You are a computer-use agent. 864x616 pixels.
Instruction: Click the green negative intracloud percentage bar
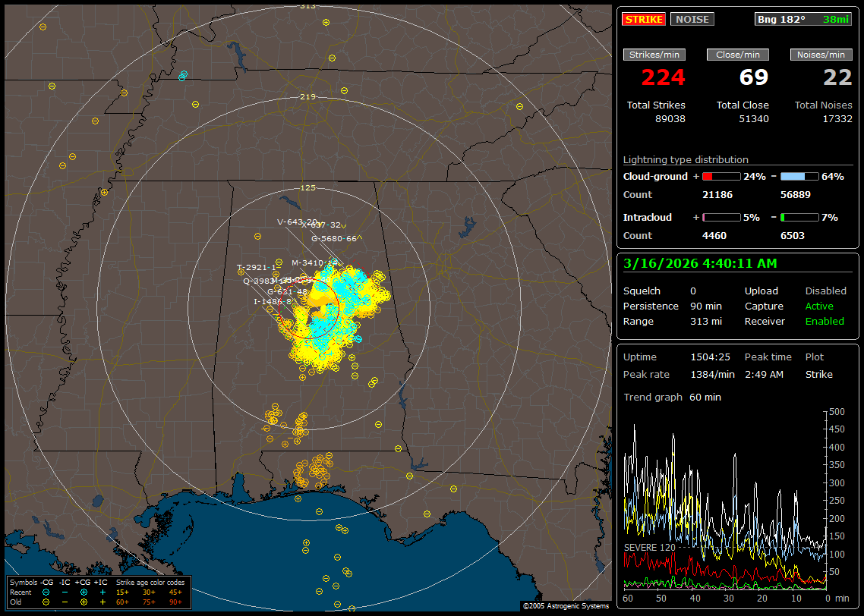(x=799, y=218)
